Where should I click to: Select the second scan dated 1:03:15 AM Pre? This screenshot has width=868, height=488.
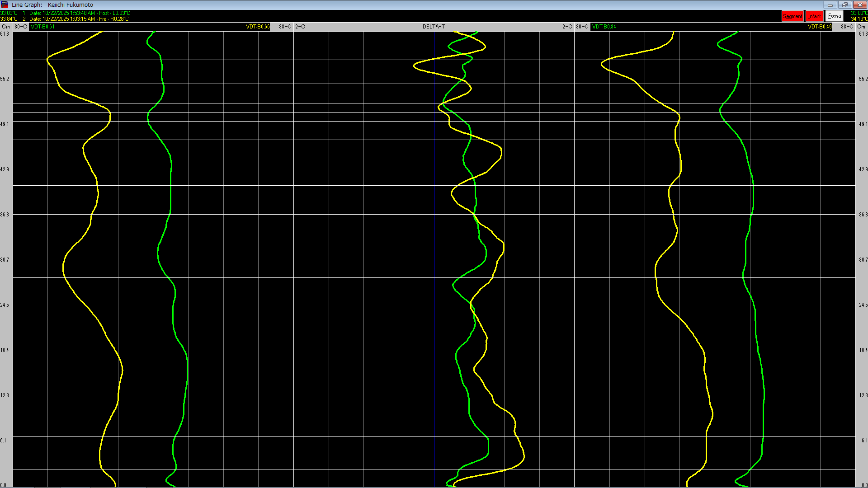coord(76,19)
